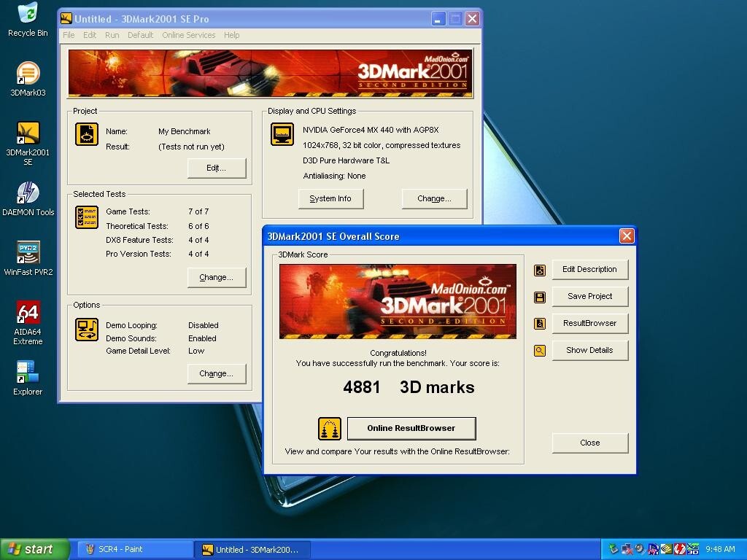
Task: Click the Edit... button in Project
Action: coord(217,168)
